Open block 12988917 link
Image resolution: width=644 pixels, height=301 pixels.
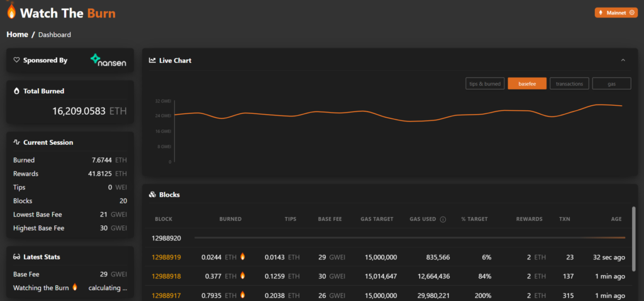point(166,295)
